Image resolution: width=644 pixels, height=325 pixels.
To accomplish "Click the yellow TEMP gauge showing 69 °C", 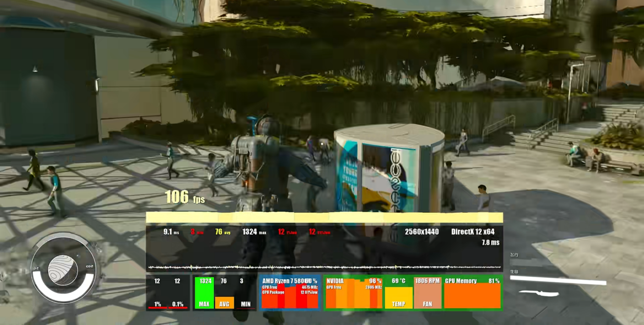I will point(398,297).
